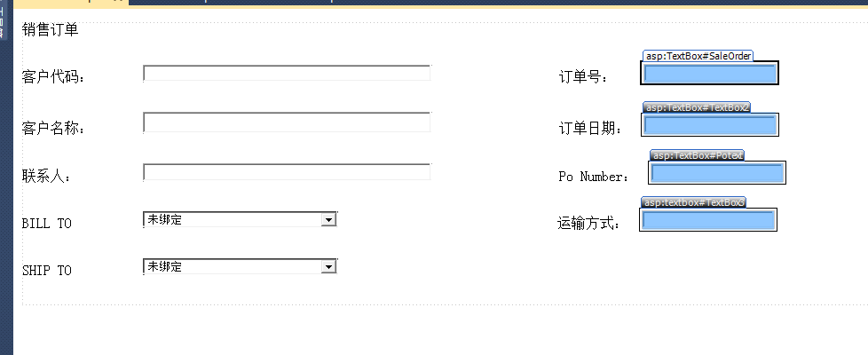Viewport: 868px width, 355px height.
Task: Click the asp:TextBox#SaleOrder designer tag
Action: pyautogui.click(x=698, y=56)
